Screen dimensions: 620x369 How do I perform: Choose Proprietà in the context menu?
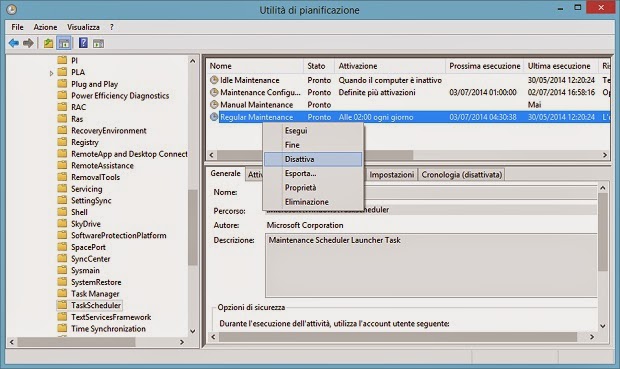313,187
